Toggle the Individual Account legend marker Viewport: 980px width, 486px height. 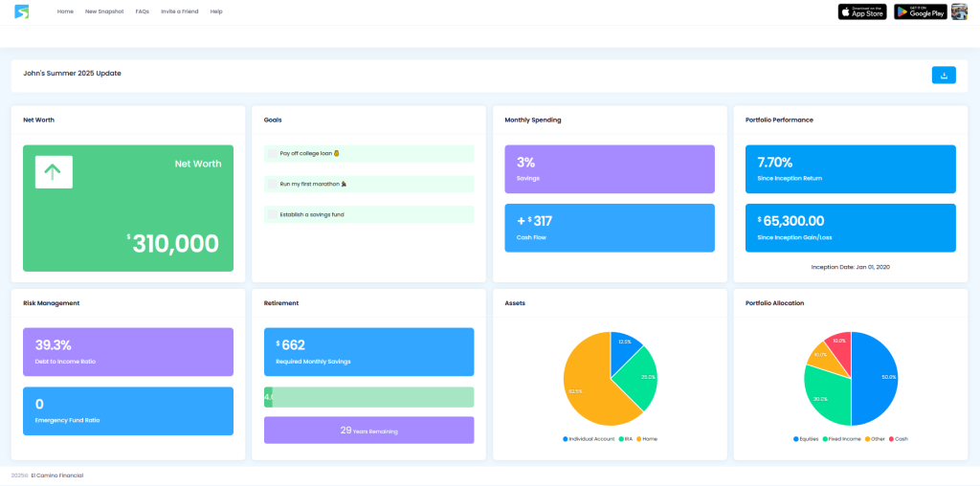566,438
